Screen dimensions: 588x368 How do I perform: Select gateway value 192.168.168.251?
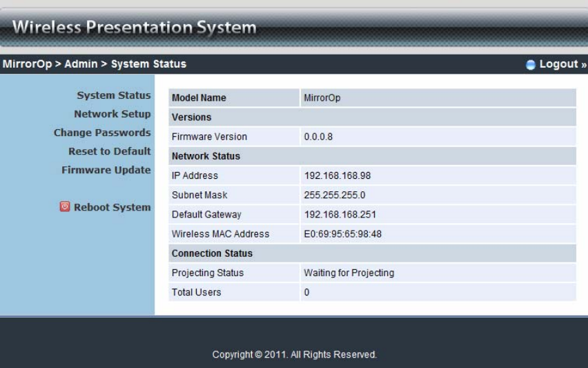340,215
